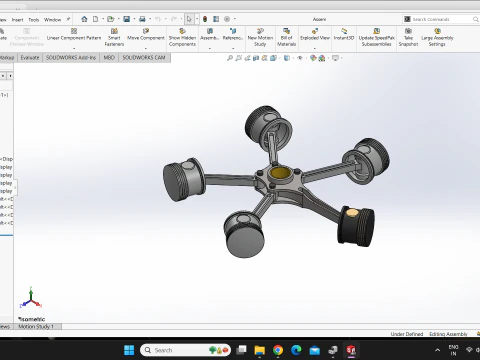This screenshot has width=480, height=360.
Task: Click Previous View icon in view toolbar
Action: [x=247, y=58]
